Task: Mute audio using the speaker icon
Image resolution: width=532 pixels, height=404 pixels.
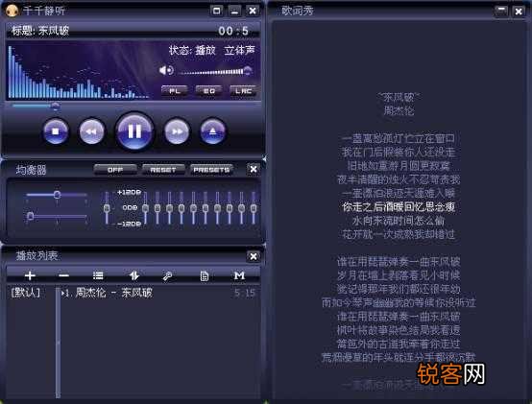Action: [166, 70]
